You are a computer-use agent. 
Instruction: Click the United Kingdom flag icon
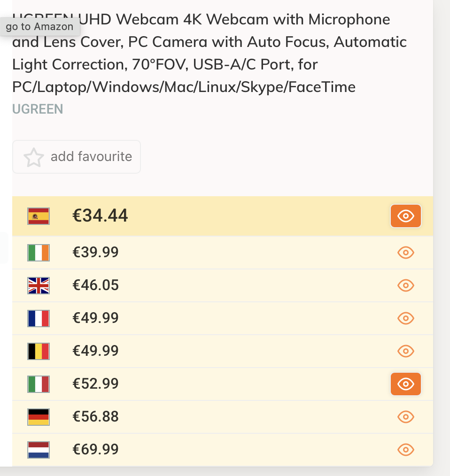39,285
